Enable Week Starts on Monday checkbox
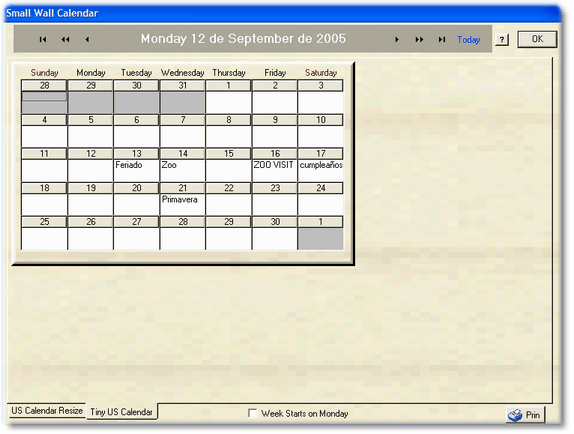The image size is (574, 434). 252,413
